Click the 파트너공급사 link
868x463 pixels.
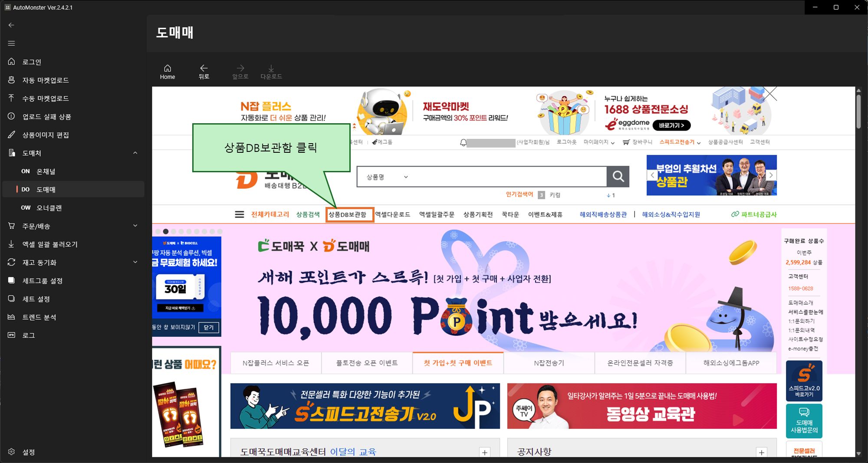pos(754,215)
